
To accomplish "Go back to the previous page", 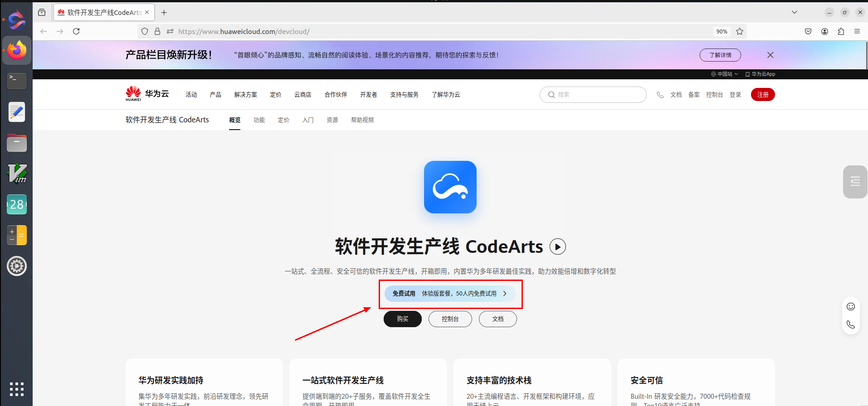I will pos(44,31).
